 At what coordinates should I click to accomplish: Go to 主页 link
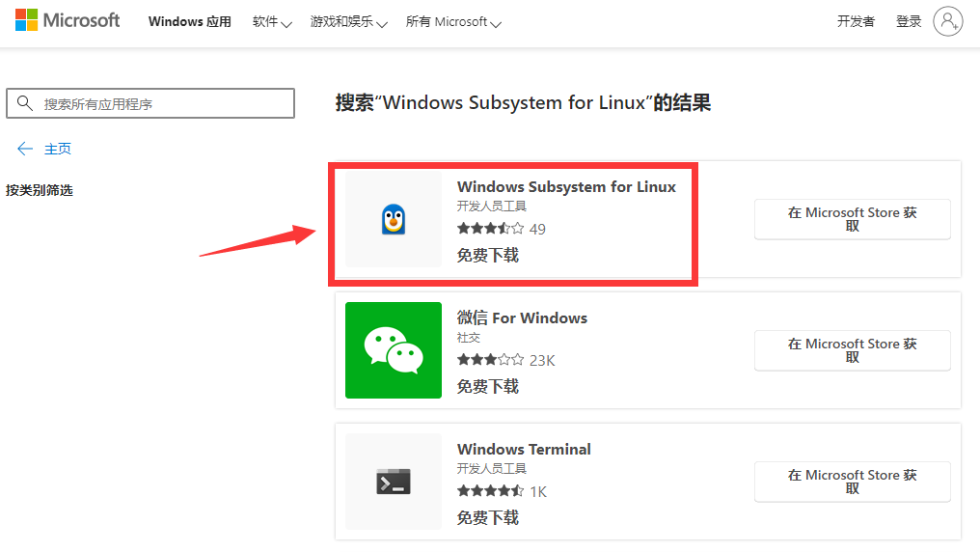(58, 149)
